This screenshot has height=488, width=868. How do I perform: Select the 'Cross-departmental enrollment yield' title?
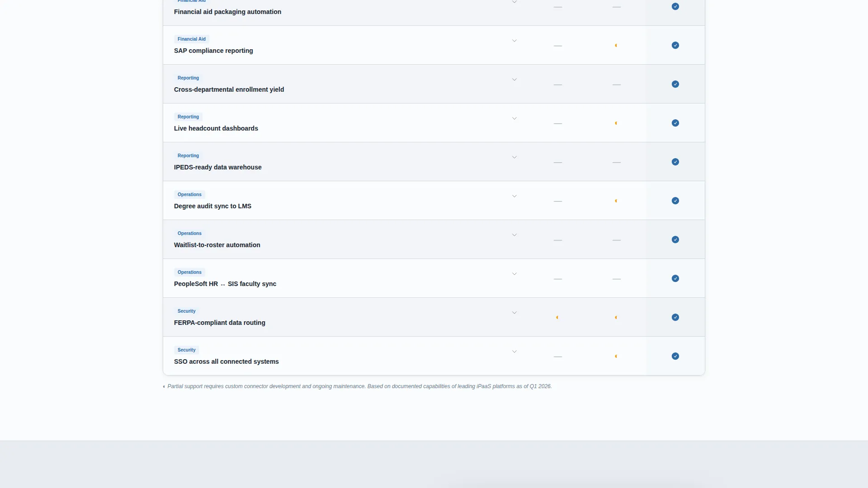coord(229,89)
